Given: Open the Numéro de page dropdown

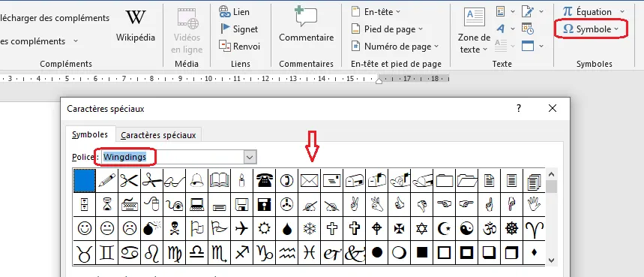Looking at the screenshot, I should pos(394,47).
